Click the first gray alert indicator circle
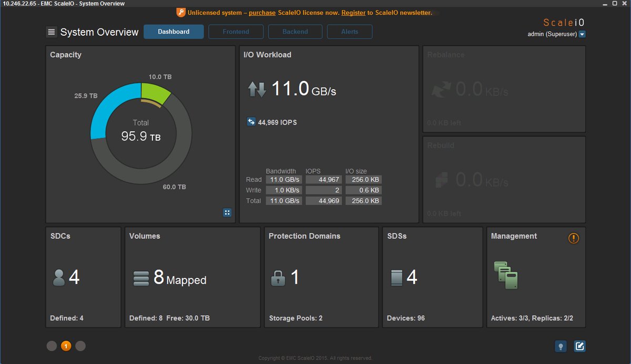The height and width of the screenshot is (364, 631). 52,346
